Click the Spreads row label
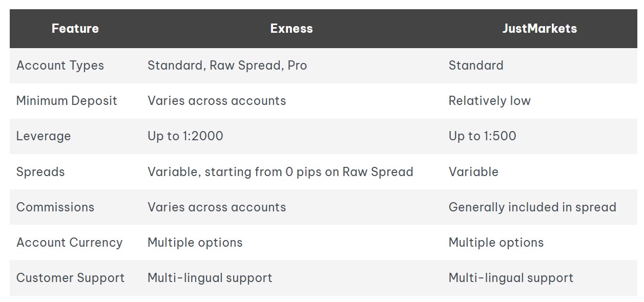 pos(40,171)
